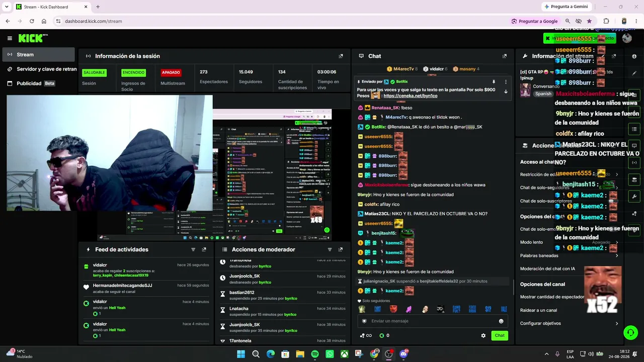
Task: Open the Windows Start menu
Action: (x=241, y=354)
